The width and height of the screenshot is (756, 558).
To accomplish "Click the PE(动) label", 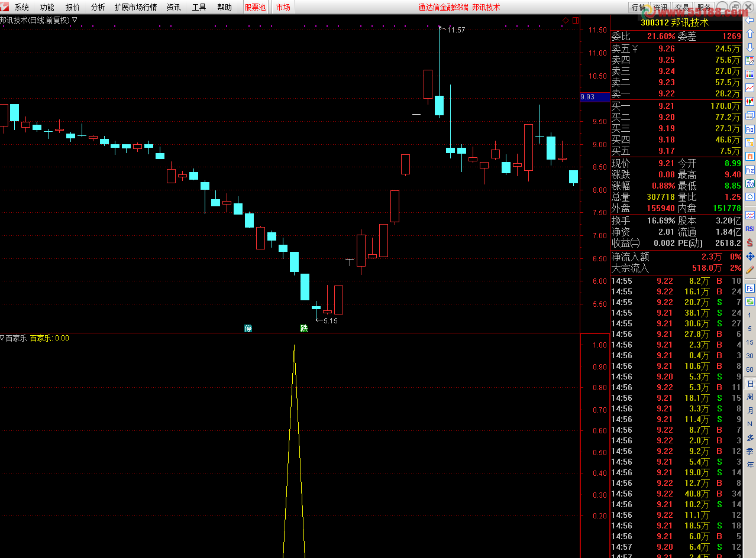I will (690, 243).
